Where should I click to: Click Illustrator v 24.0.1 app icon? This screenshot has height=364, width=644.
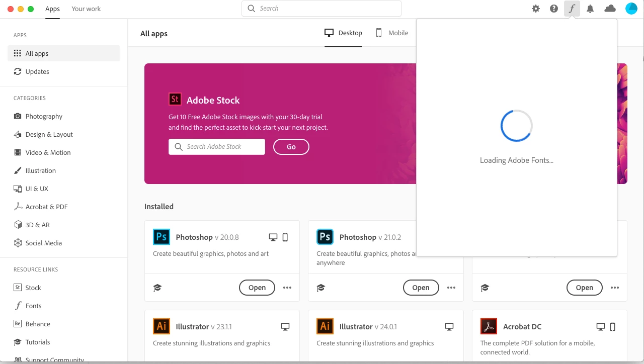pos(325,326)
